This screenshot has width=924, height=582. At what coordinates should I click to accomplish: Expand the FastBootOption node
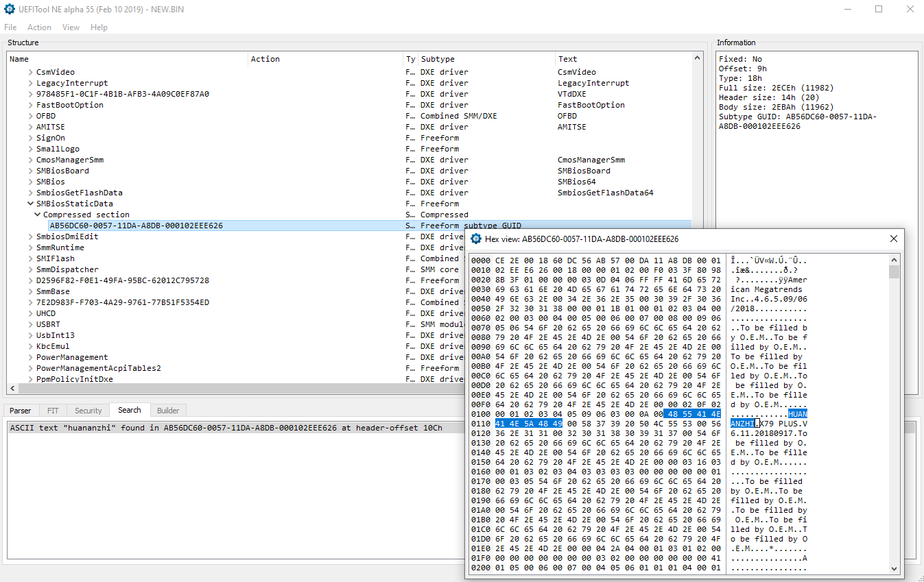(x=30, y=105)
